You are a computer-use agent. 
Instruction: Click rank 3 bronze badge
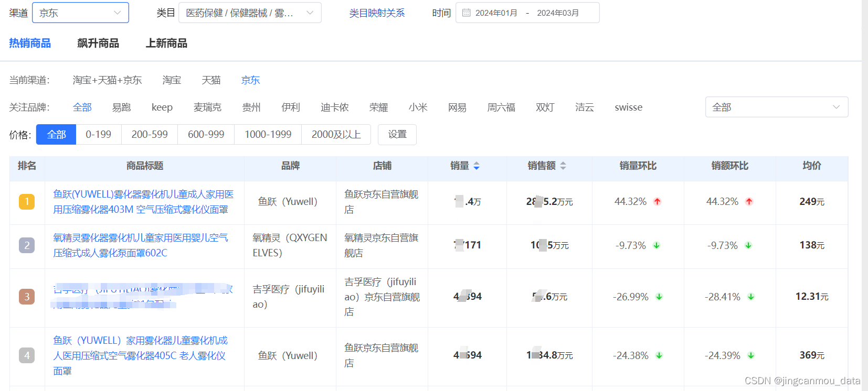(x=27, y=297)
